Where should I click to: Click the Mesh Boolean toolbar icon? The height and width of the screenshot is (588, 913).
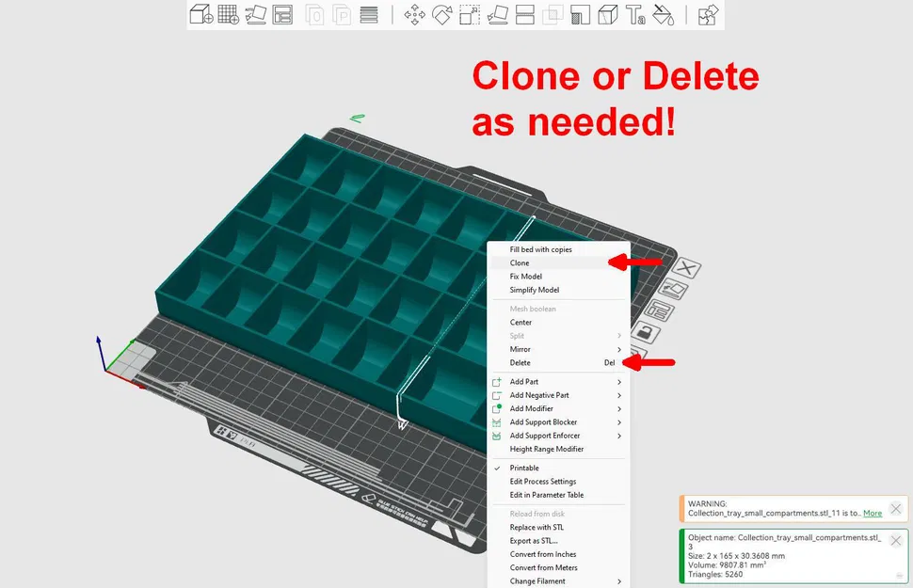(x=552, y=14)
